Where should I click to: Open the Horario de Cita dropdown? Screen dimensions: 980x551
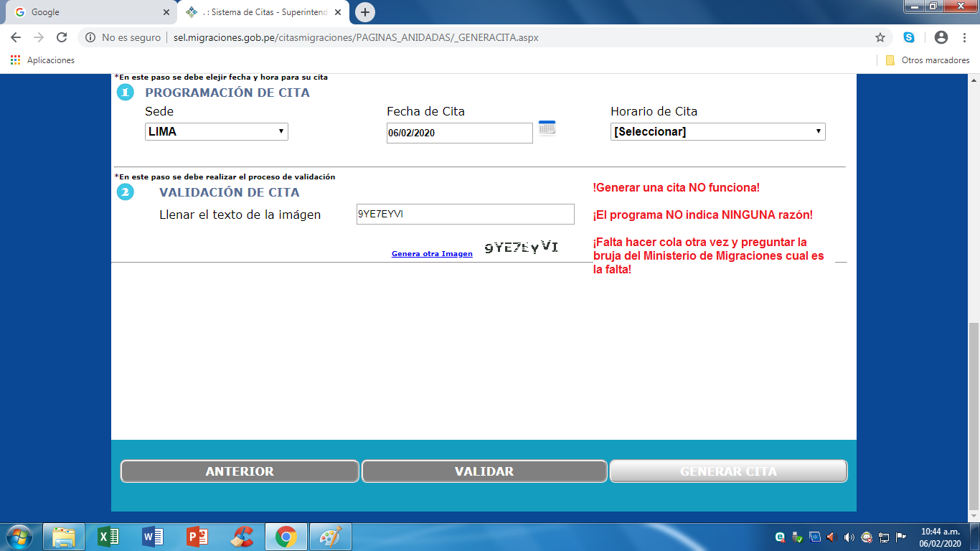click(x=717, y=132)
